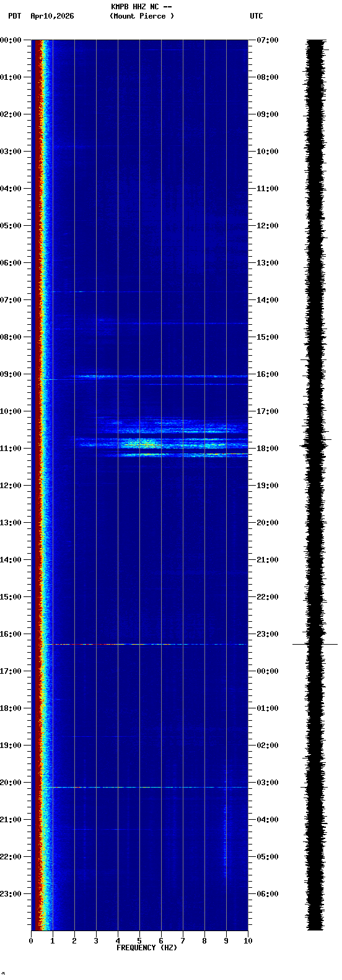Click the 00:00 PDT time label
This screenshot has width=342, height=980.
(11, 40)
